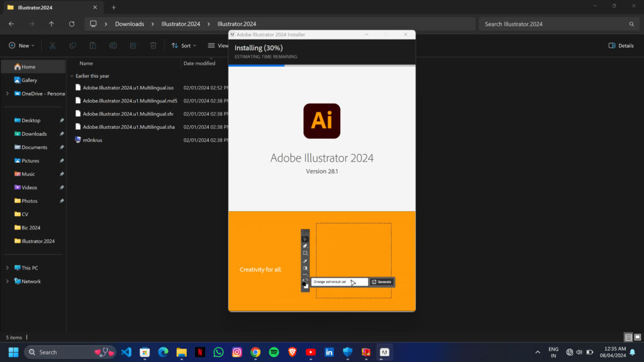This screenshot has height=362, width=644.
Task: Open the clock and date in taskbar
Action: pyautogui.click(x=613, y=352)
